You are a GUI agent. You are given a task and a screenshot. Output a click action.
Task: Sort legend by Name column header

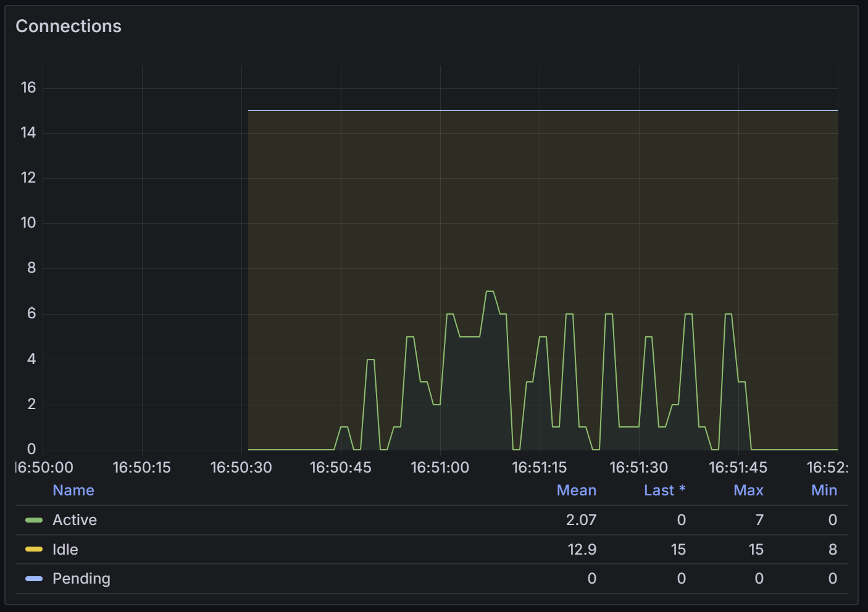pyautogui.click(x=73, y=490)
